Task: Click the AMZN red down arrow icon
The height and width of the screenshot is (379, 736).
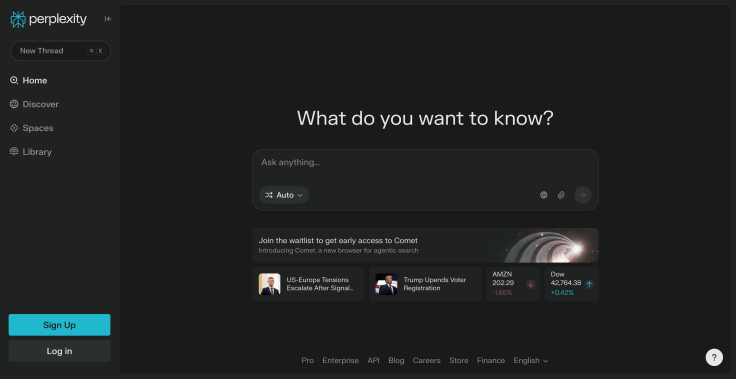Action: (531, 284)
